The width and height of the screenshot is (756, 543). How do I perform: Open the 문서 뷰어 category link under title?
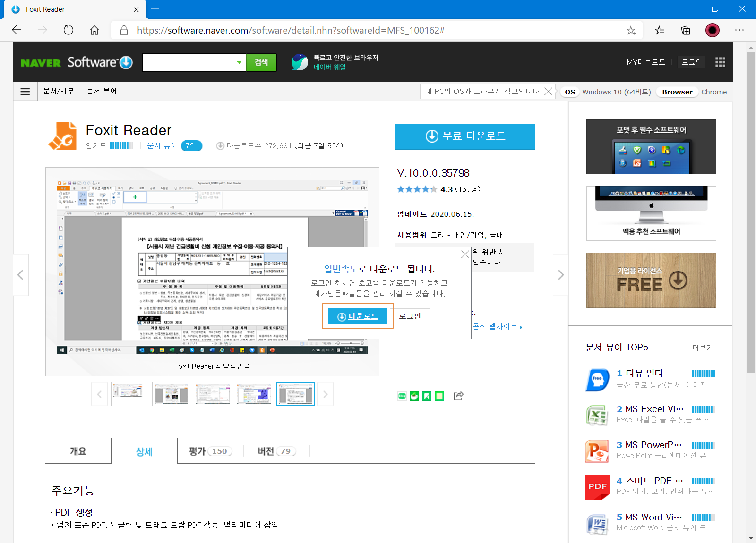162,146
